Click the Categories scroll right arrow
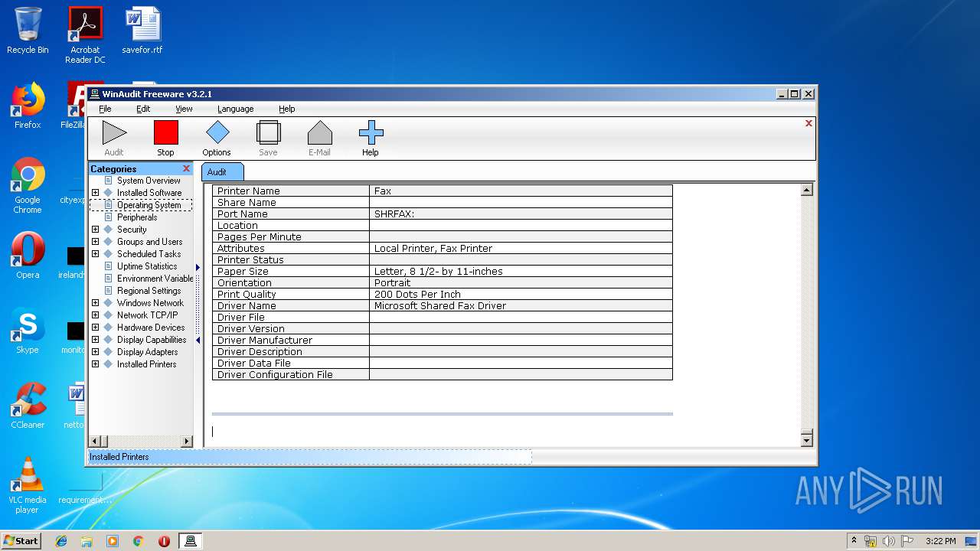This screenshot has height=551, width=980. point(187,441)
